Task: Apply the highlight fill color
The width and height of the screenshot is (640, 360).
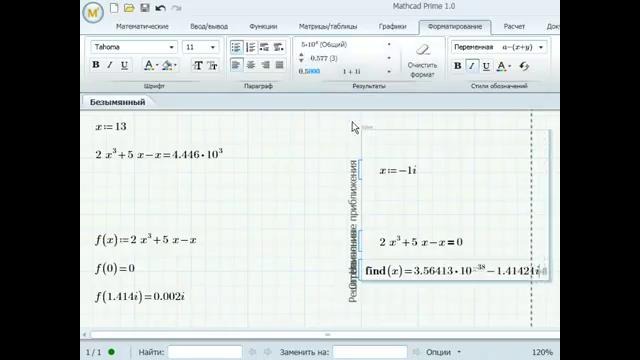Action: click(x=167, y=65)
